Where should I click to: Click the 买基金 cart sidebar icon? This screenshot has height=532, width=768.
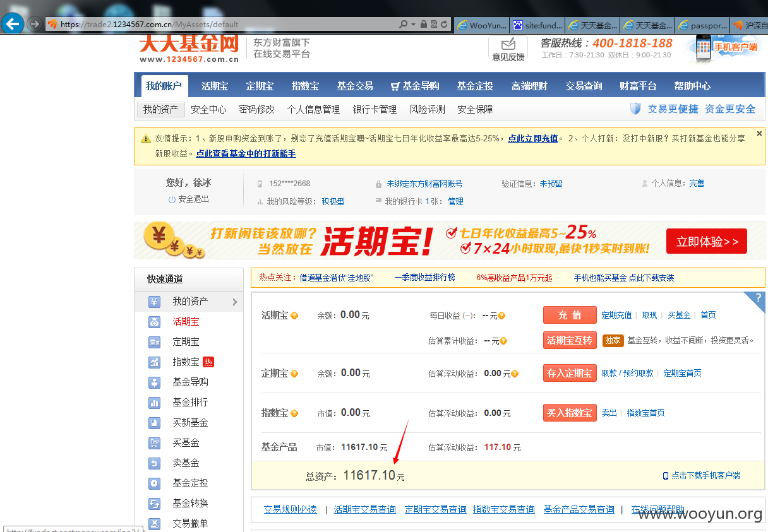[154, 443]
